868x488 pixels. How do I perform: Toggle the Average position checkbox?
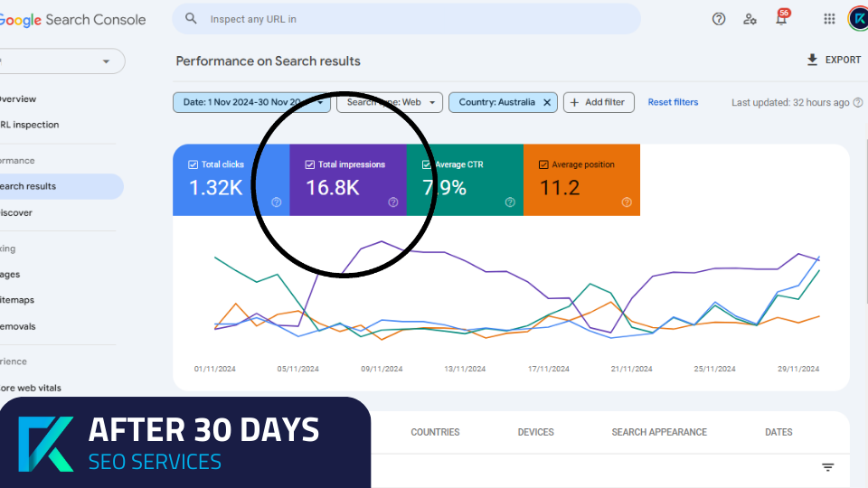pyautogui.click(x=543, y=164)
